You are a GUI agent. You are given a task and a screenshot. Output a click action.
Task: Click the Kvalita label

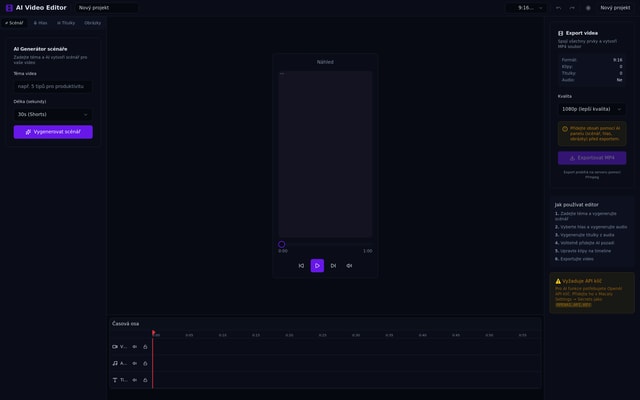point(565,96)
